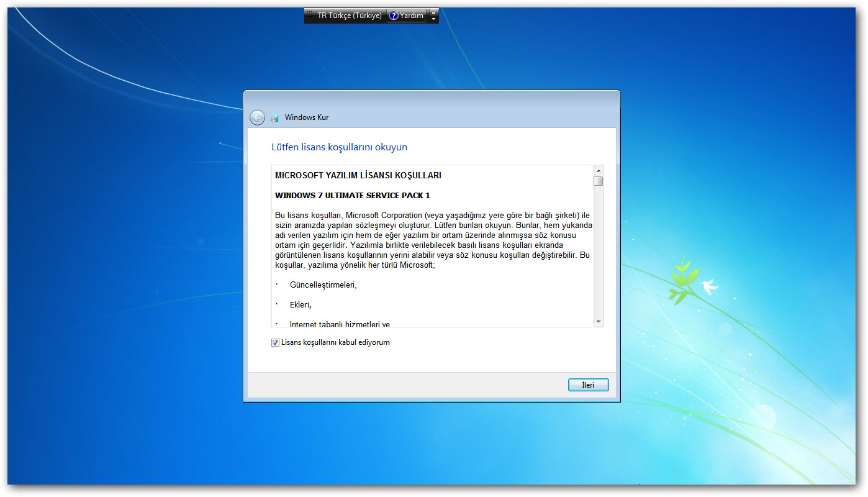
Task: Select the TR Türkçe (Türkiye) input language
Action: 350,16
